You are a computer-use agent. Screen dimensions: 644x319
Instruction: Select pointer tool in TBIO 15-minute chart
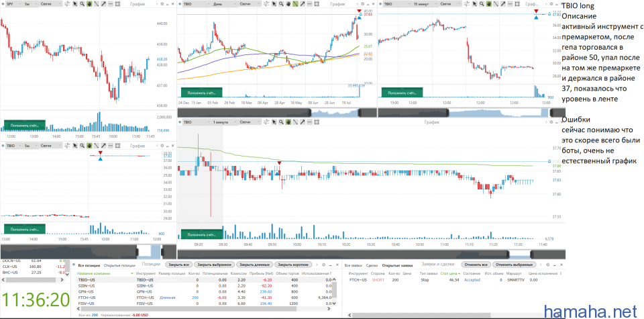click(474, 4)
